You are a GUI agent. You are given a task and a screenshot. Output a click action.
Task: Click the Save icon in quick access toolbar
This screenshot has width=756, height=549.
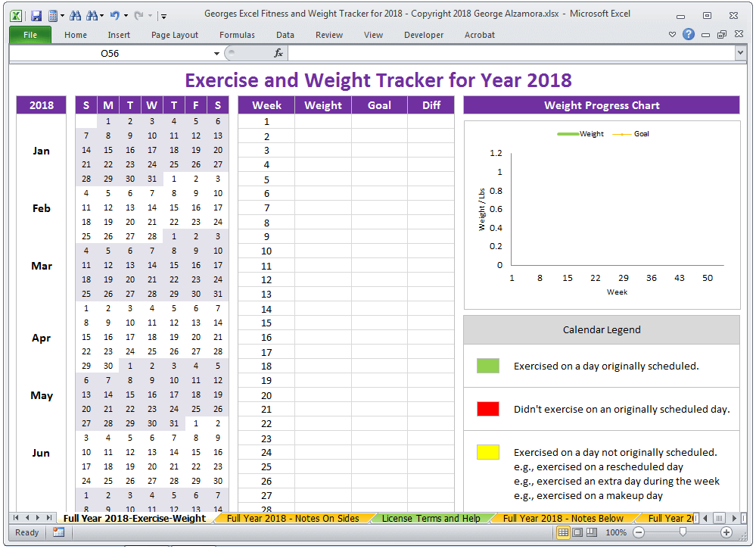click(x=36, y=16)
